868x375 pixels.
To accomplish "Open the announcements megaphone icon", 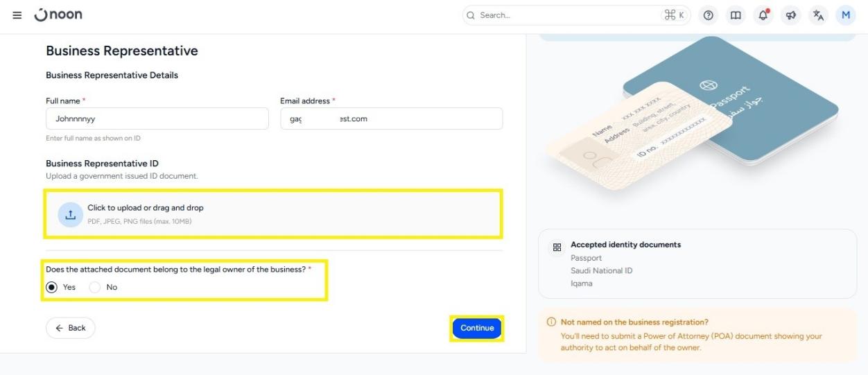I will pos(790,15).
